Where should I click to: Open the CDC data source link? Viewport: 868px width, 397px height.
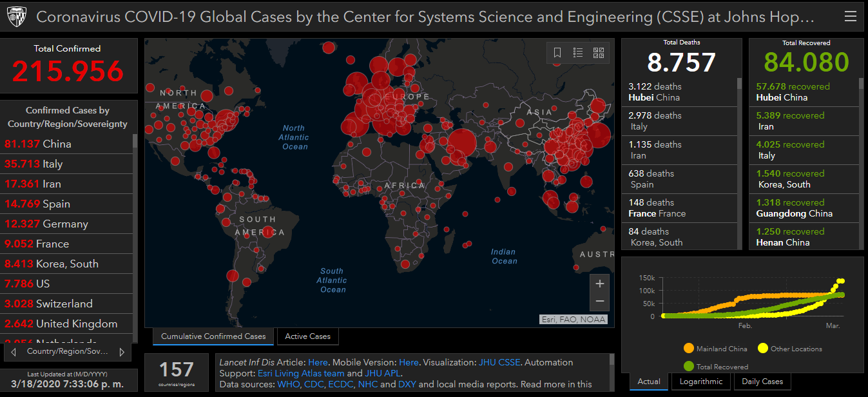tap(313, 384)
